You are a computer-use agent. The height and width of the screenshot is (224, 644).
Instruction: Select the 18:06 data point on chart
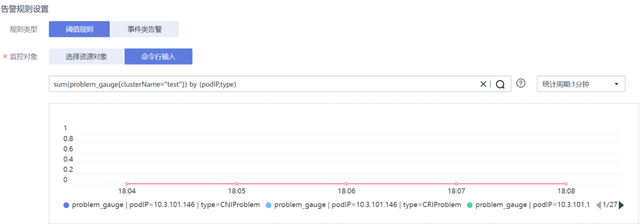click(347, 184)
